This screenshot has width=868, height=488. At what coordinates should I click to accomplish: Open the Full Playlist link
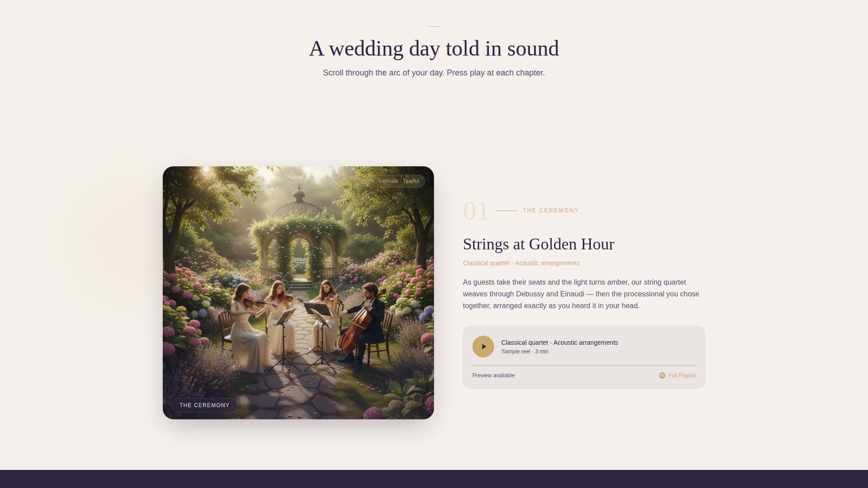[681, 375]
